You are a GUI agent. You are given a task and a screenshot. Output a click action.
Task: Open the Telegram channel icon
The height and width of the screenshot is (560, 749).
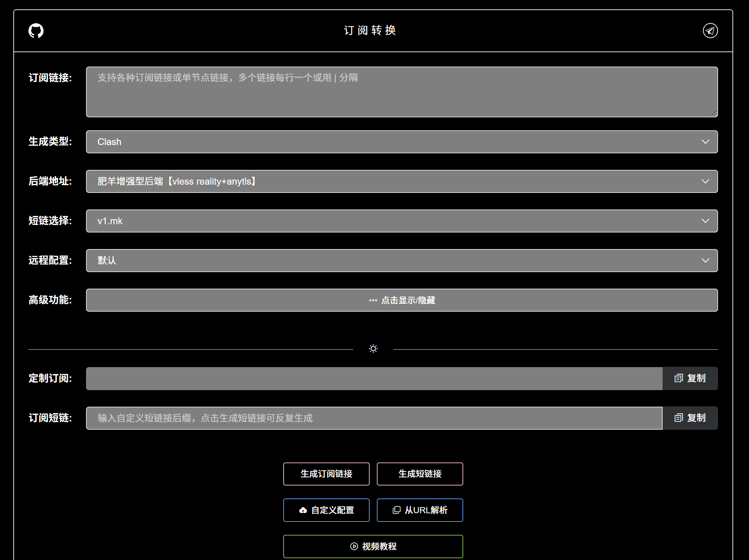(x=710, y=31)
